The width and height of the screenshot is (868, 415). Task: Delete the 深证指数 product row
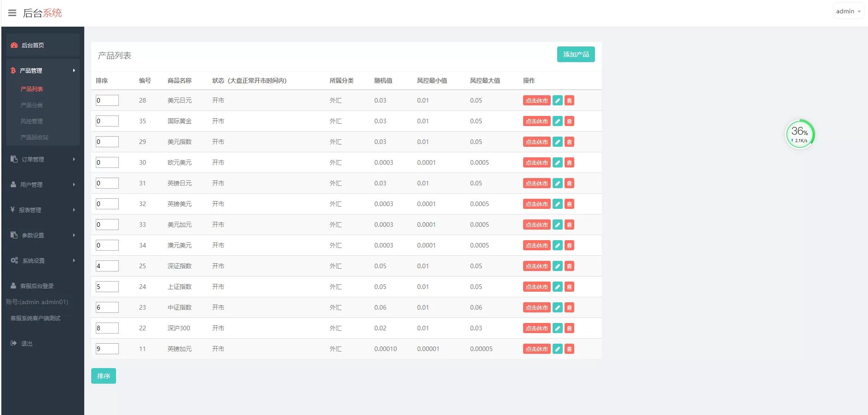pos(569,266)
